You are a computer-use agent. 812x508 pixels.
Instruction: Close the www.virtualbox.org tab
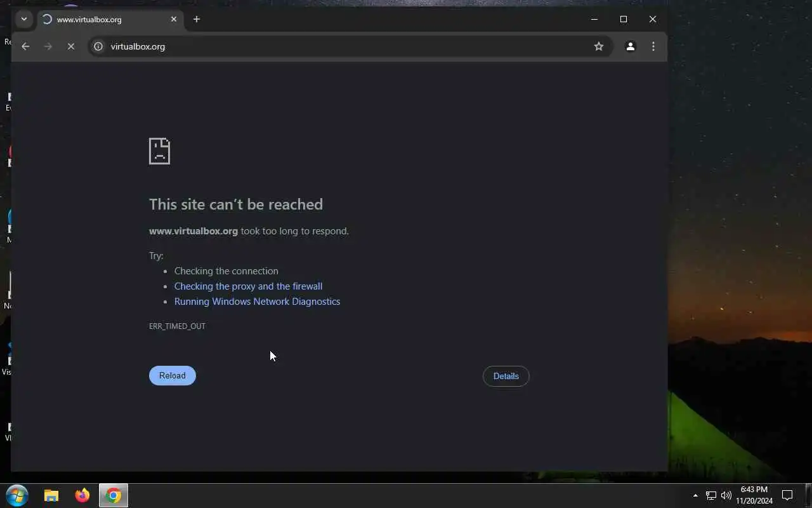coord(174,20)
